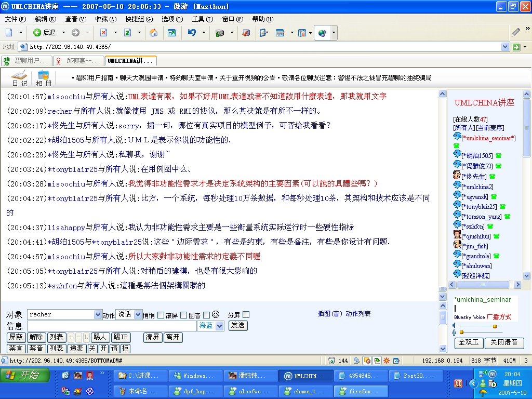Go to the home page icon

[x=153, y=33]
